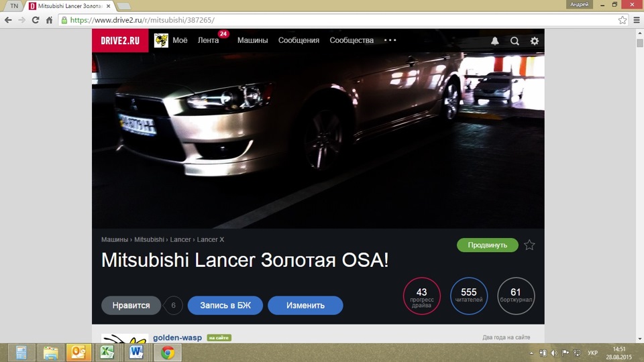The height and width of the screenshot is (362, 644).
Task: Open the taskbar clock and date
Action: [x=619, y=353]
